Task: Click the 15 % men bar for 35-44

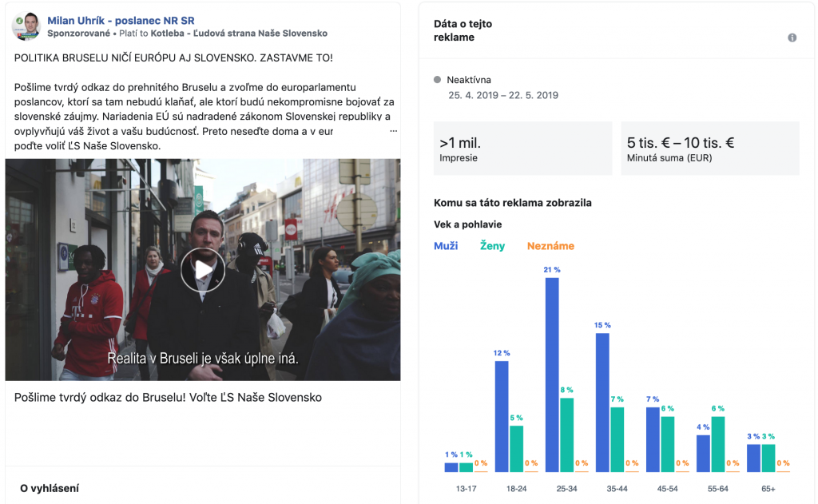Action: pyautogui.click(x=602, y=403)
